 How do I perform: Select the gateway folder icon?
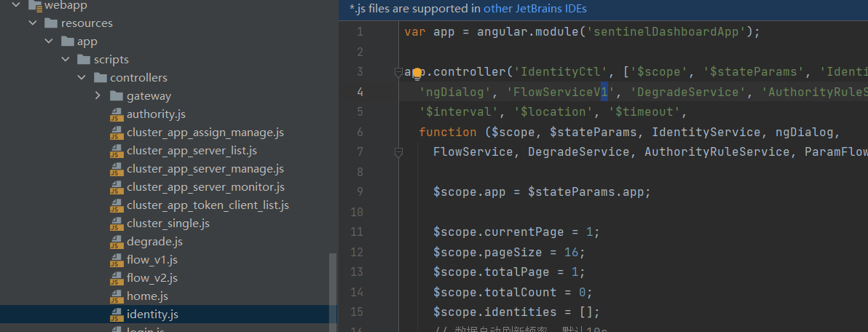(x=117, y=96)
